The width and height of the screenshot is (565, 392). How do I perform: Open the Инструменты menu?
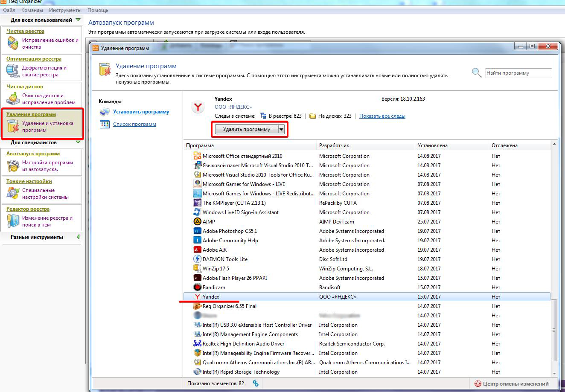pyautogui.click(x=65, y=10)
